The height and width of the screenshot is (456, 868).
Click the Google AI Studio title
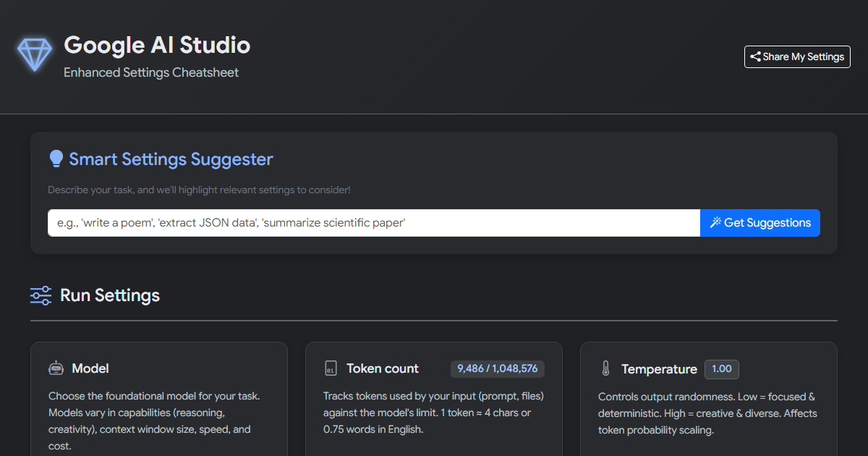pos(157,45)
